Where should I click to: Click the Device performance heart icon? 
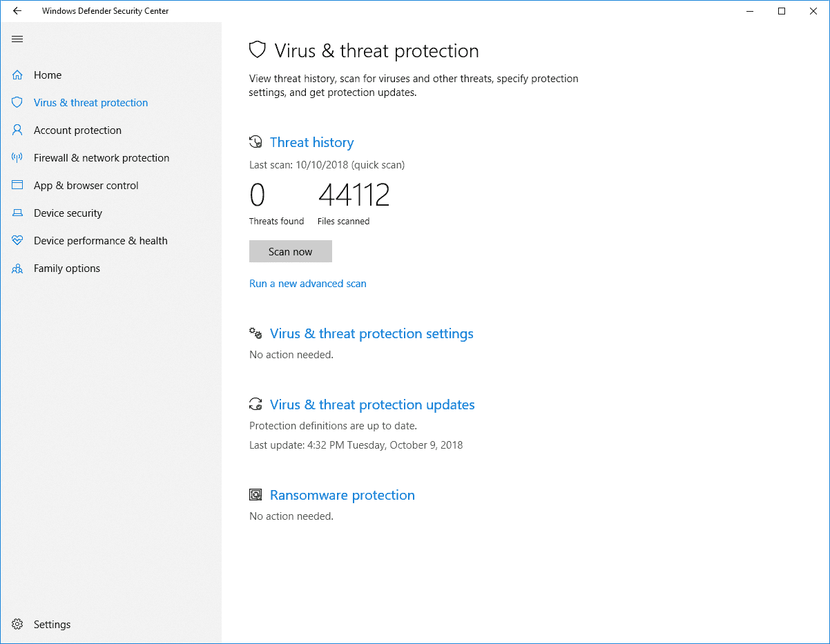(17, 241)
